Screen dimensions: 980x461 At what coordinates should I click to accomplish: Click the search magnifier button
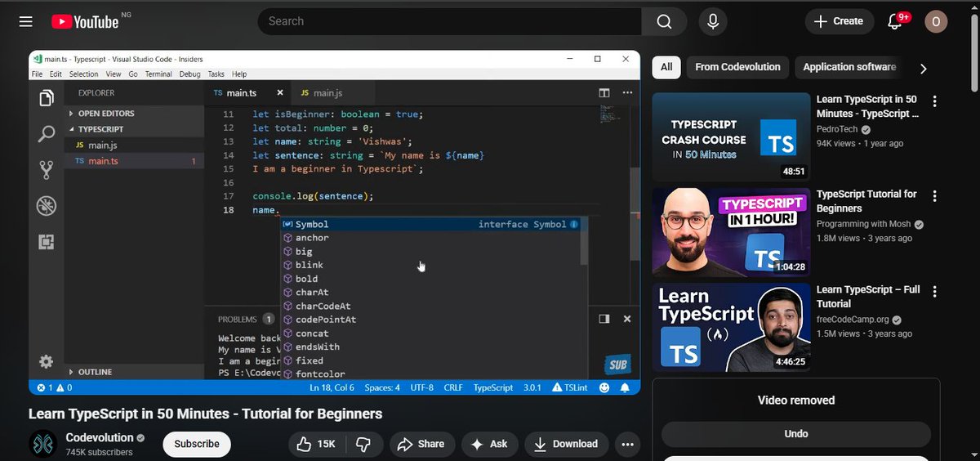click(664, 21)
